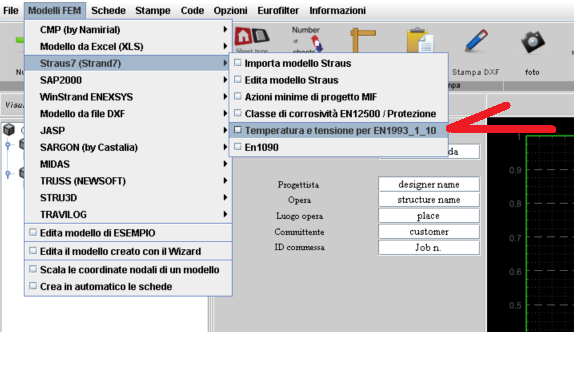Expand TRAVILOG submenu
The width and height of the screenshot is (574, 365).
point(128,215)
